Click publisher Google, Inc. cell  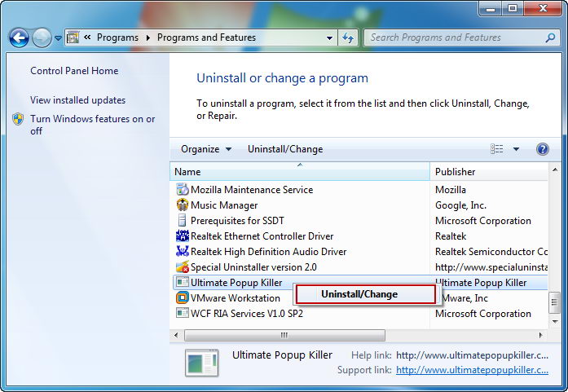coord(460,205)
